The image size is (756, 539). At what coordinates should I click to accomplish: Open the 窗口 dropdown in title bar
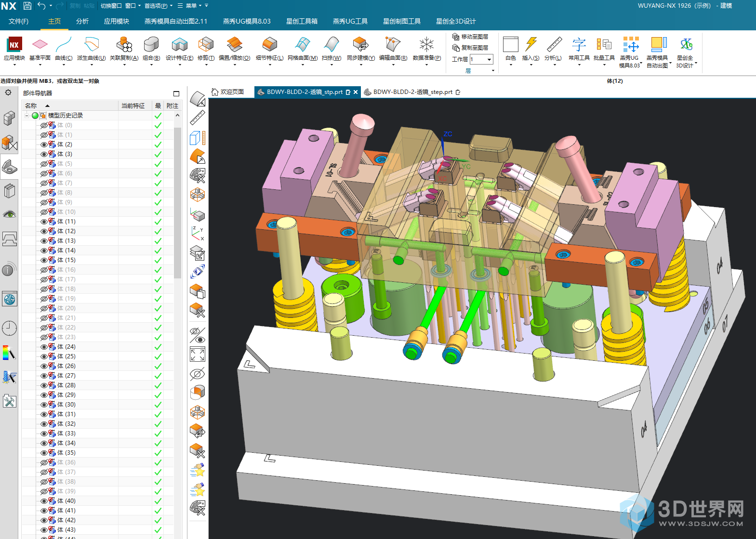[x=133, y=6]
